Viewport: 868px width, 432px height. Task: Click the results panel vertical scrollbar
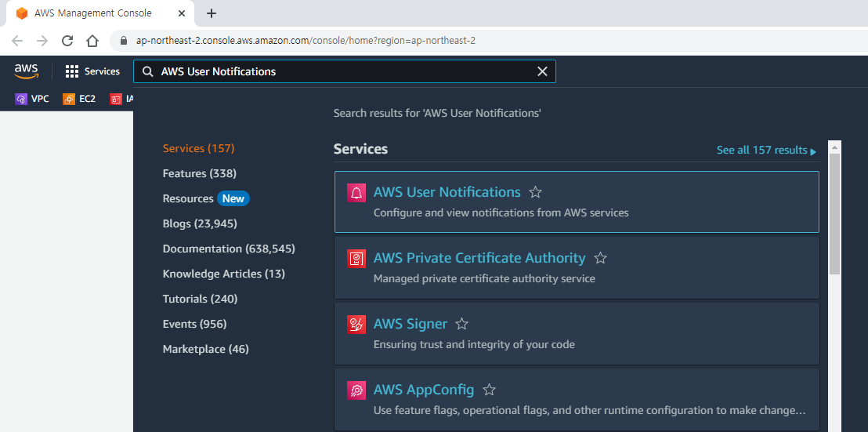point(835,213)
